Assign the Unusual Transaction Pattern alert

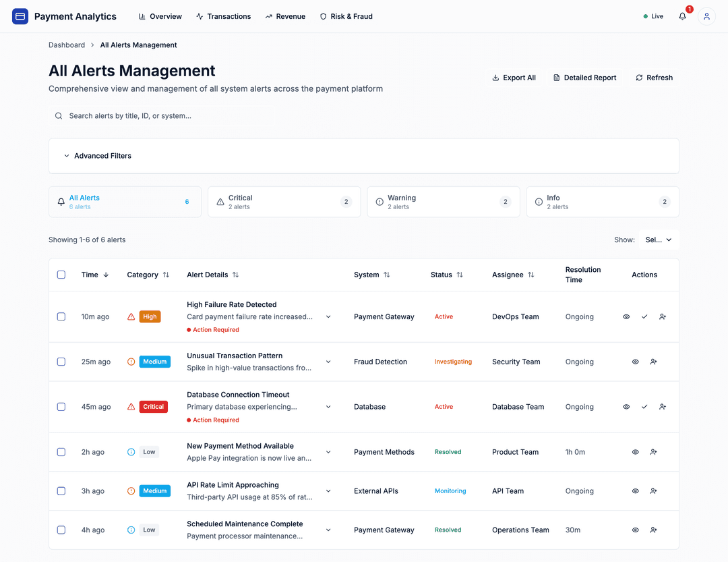point(653,362)
